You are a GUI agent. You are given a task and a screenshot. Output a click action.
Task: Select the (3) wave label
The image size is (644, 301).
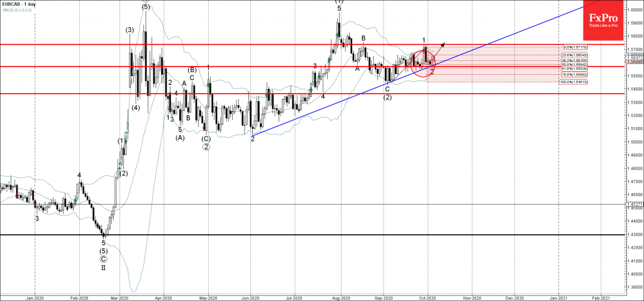click(x=129, y=30)
